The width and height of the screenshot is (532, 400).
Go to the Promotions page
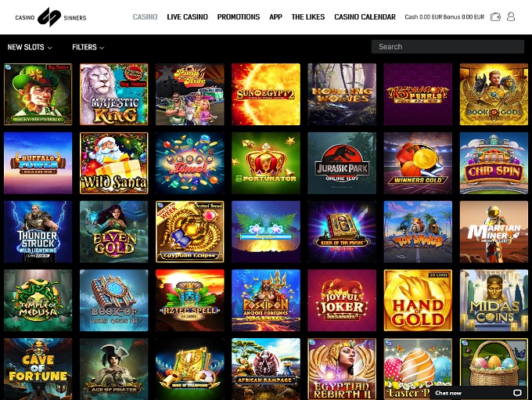(x=239, y=17)
